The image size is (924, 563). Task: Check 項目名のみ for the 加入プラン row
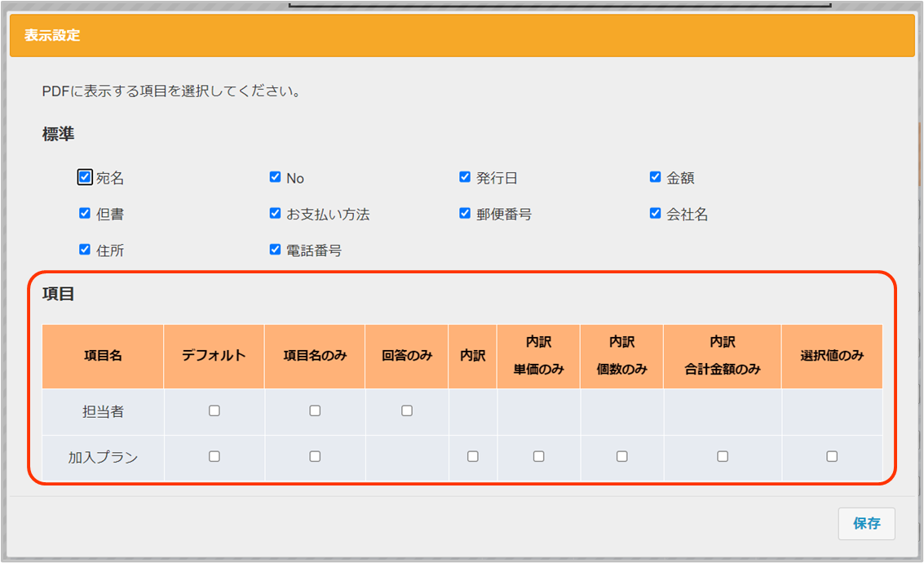[x=315, y=457]
